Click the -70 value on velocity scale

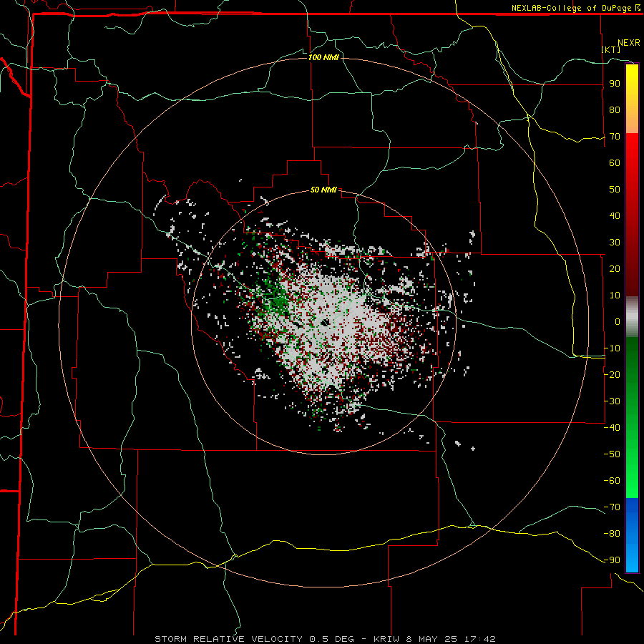612,507
